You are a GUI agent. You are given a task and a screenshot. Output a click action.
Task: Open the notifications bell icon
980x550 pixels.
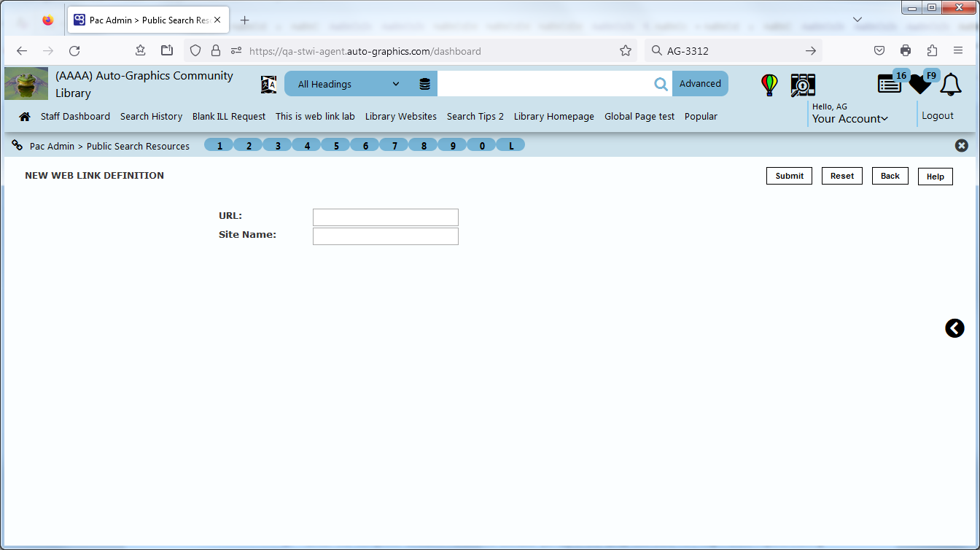950,85
